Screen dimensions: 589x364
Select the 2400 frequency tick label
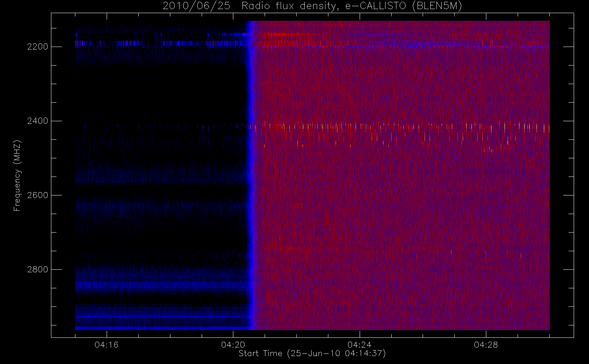coord(38,121)
